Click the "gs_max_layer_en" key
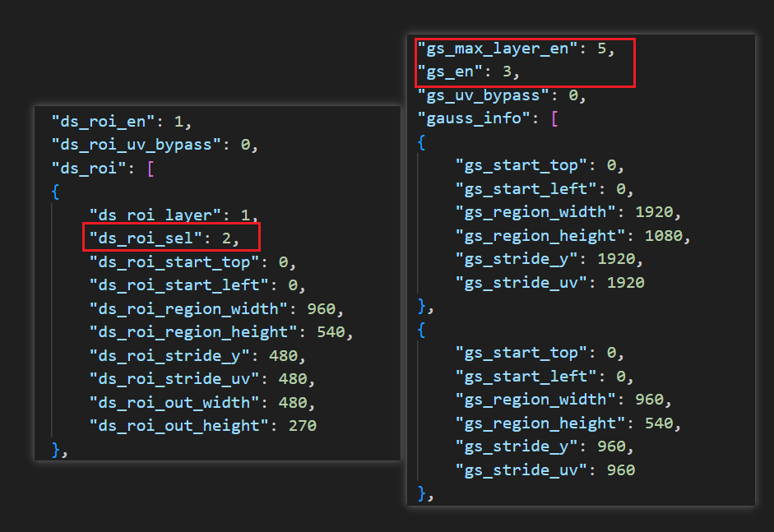This screenshot has height=532, width=774. pos(498,49)
